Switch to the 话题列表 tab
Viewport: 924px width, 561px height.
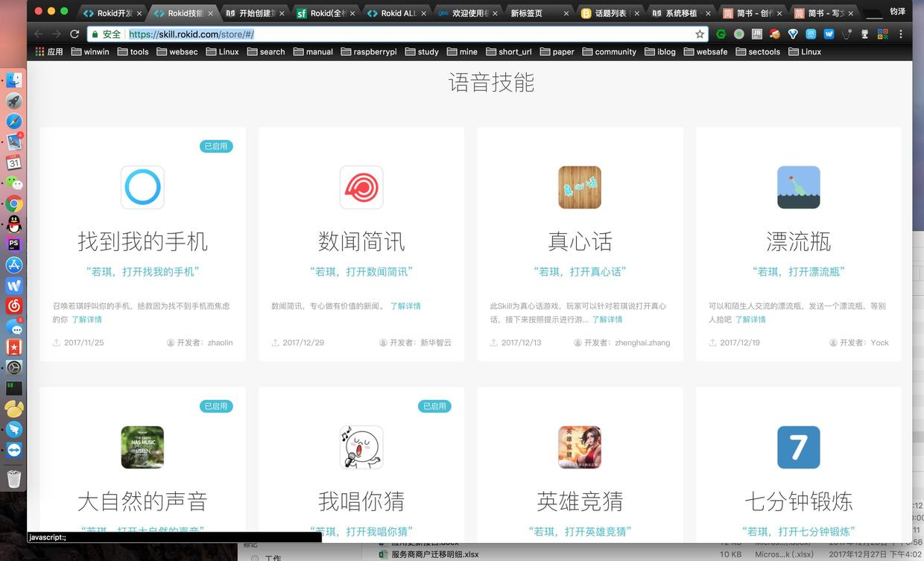coord(611,13)
